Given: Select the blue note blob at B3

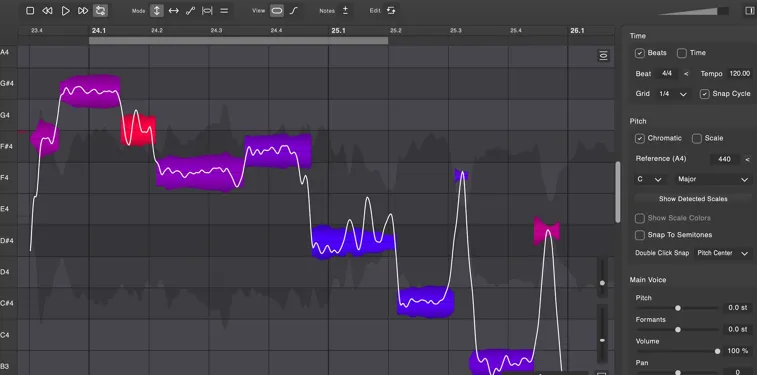Looking at the screenshot, I should pyautogui.click(x=502, y=362).
